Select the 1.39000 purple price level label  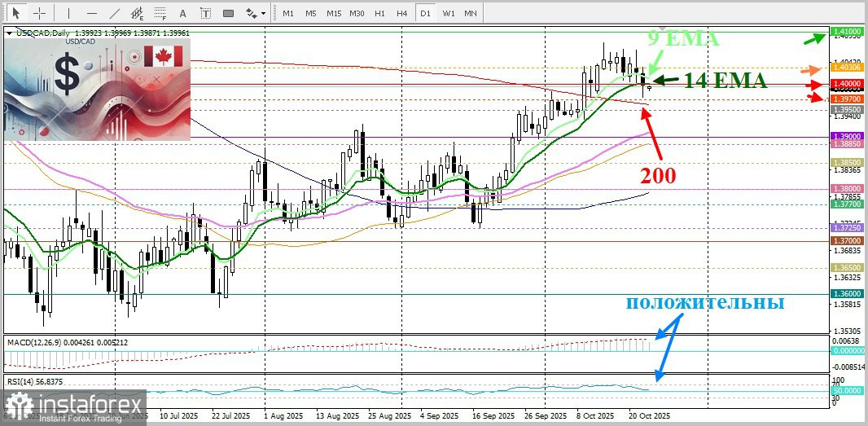(847, 136)
